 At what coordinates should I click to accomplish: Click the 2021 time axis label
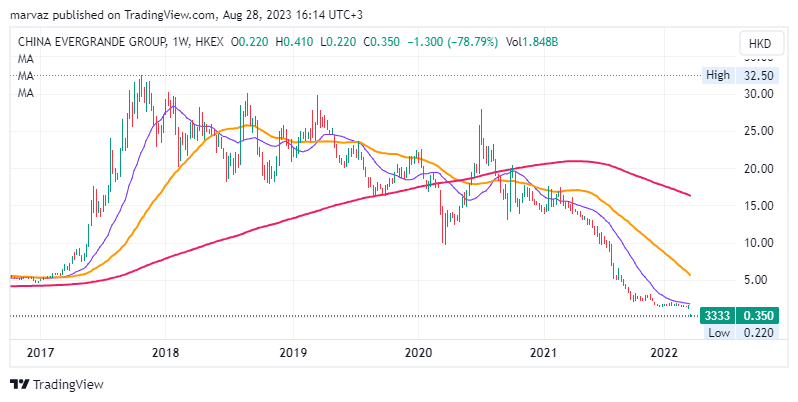pos(544,353)
